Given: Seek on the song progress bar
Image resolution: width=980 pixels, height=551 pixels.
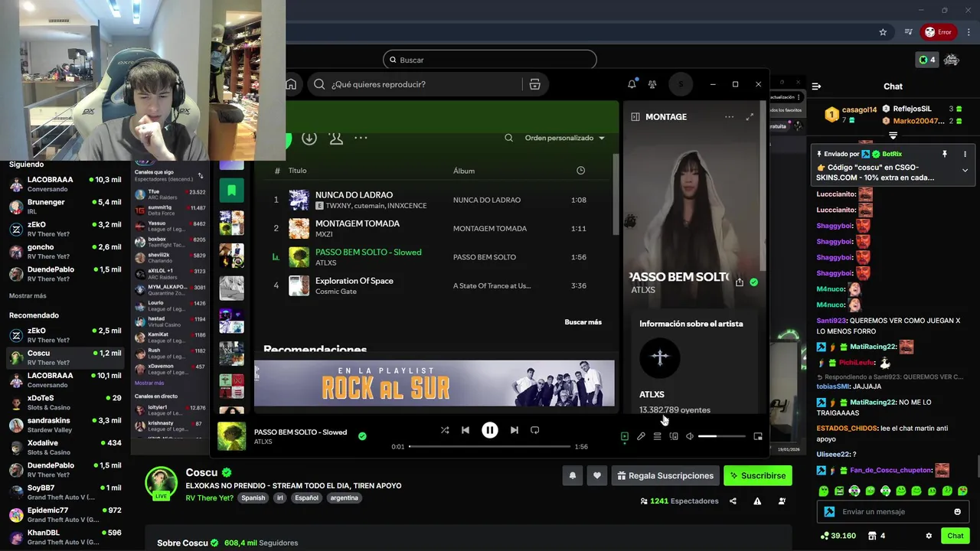Looking at the screenshot, I should pos(490,446).
